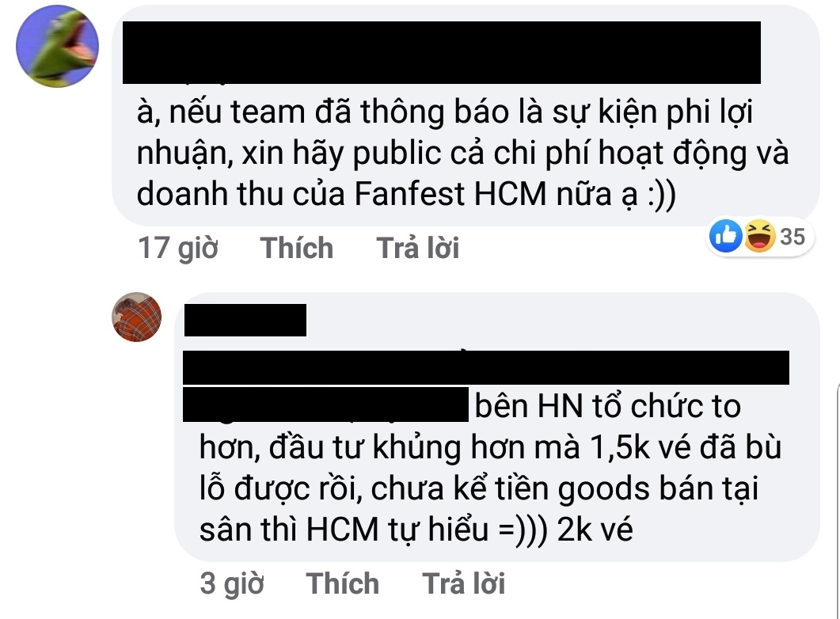Click the first comment text about Fanfest HCM
Image resolution: width=840 pixels, height=619 pixels.
click(x=462, y=153)
